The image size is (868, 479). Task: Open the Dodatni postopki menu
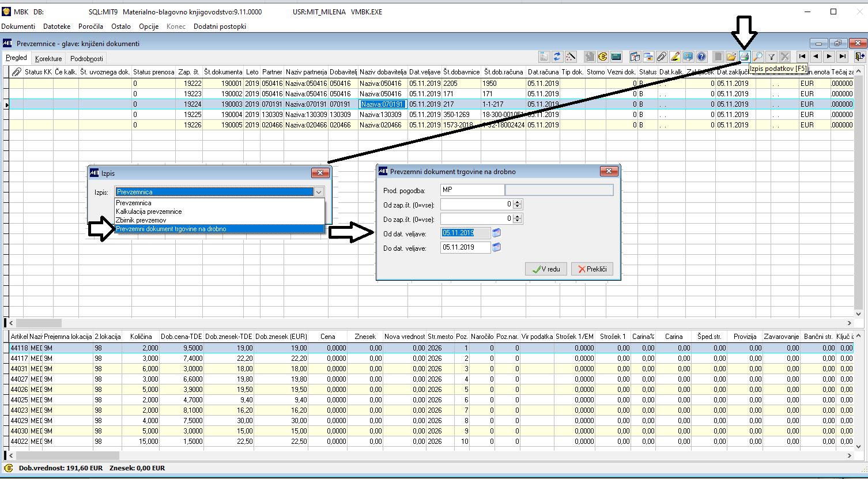220,27
